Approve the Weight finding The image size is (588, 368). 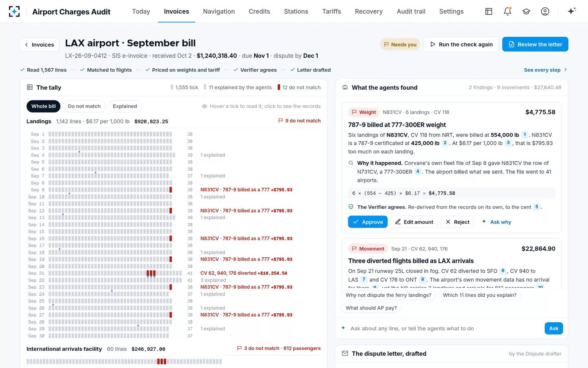click(x=368, y=222)
